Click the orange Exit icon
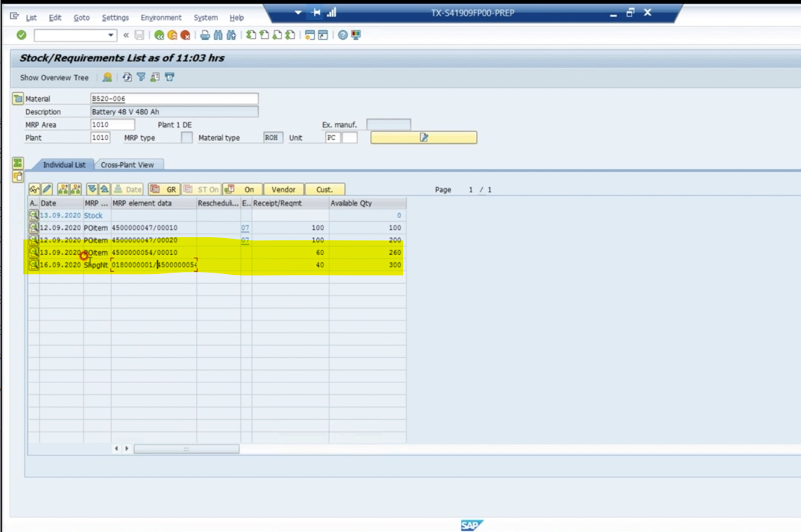The image size is (801, 532). click(172, 35)
